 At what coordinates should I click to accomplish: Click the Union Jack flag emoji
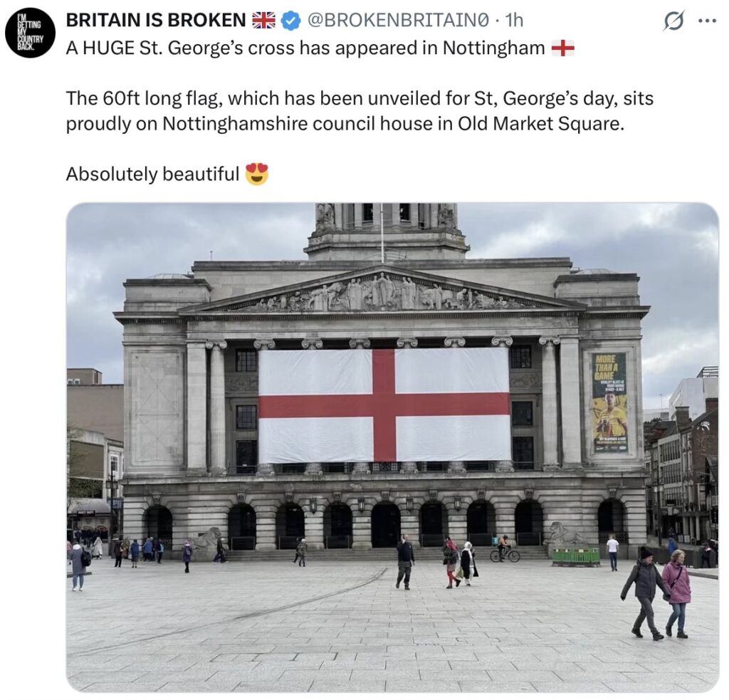[263, 21]
